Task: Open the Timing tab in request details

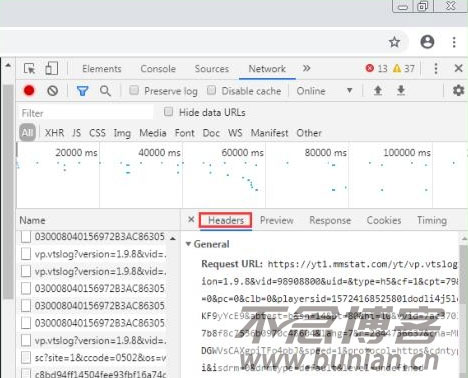Action: tap(432, 220)
